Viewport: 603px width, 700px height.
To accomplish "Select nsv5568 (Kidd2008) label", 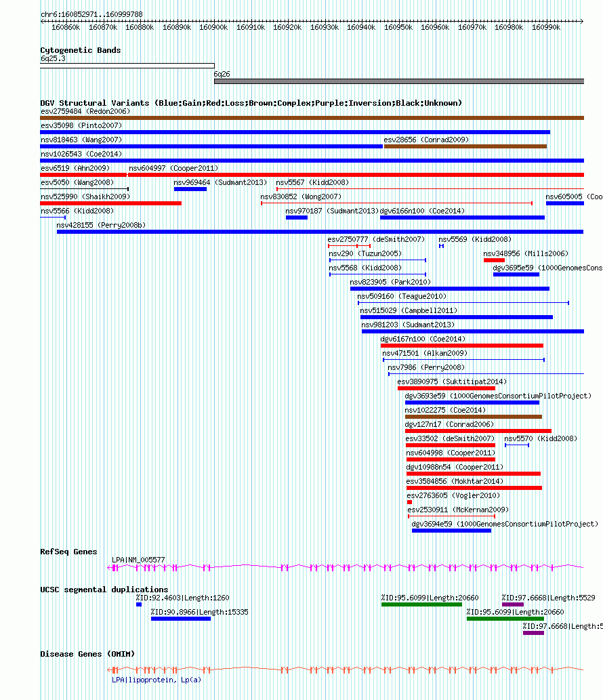I will (x=366, y=268).
